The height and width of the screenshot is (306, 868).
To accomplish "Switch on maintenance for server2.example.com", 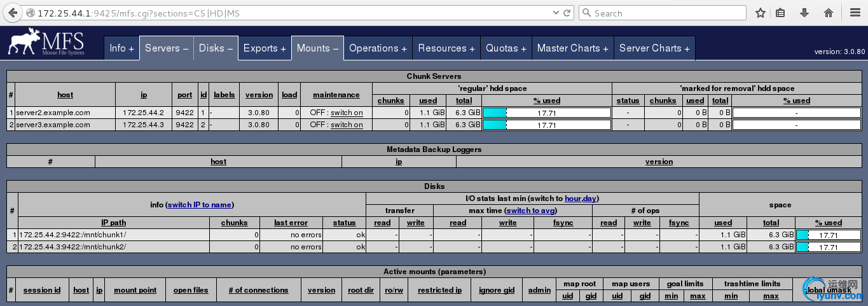I will pyautogui.click(x=347, y=113).
